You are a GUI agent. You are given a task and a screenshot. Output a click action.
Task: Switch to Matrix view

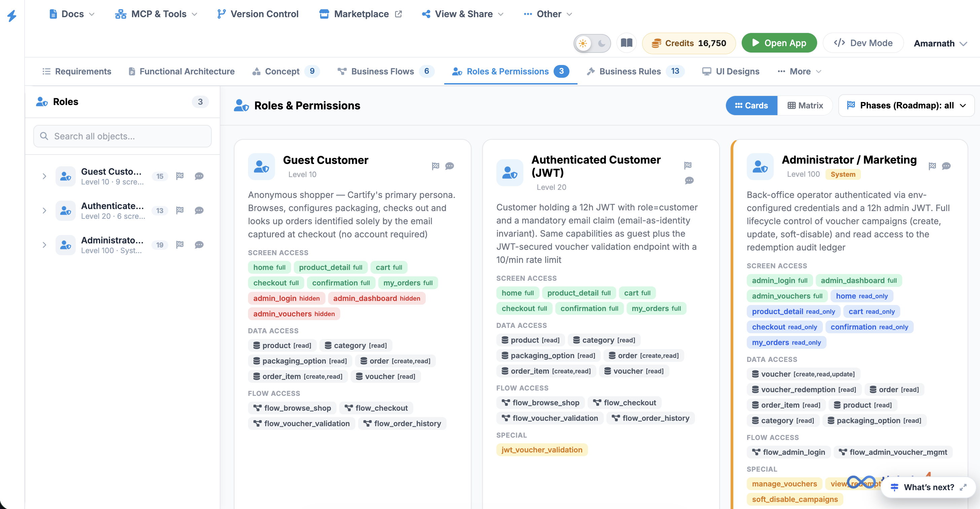805,105
